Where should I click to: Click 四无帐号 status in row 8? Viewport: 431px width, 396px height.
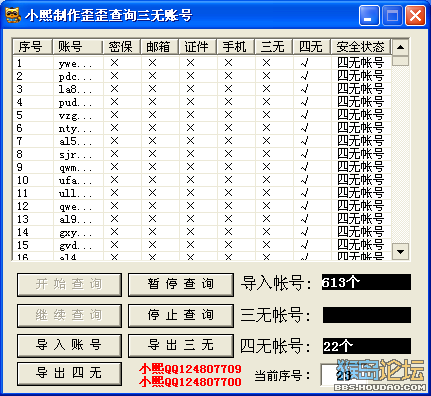click(360, 154)
